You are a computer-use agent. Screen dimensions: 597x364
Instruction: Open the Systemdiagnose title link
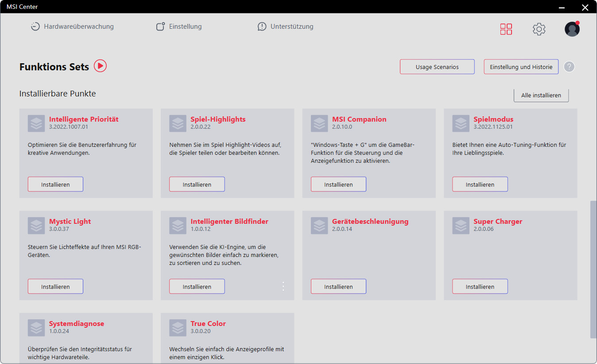76,323
